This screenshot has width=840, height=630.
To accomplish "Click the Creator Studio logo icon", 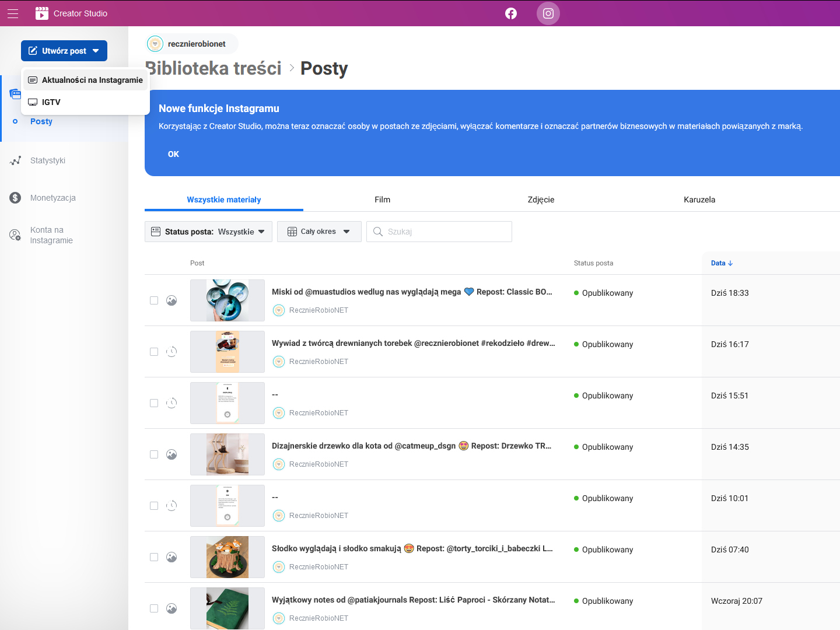I will (42, 13).
